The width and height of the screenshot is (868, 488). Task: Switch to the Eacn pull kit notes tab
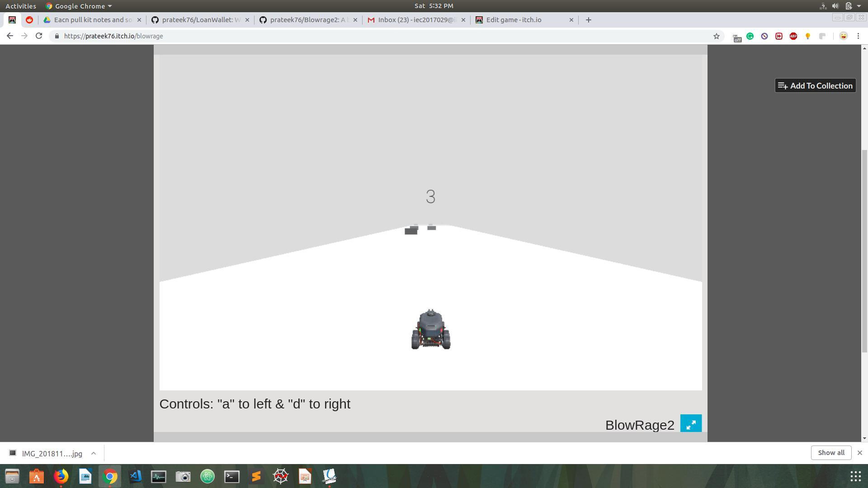coord(92,20)
